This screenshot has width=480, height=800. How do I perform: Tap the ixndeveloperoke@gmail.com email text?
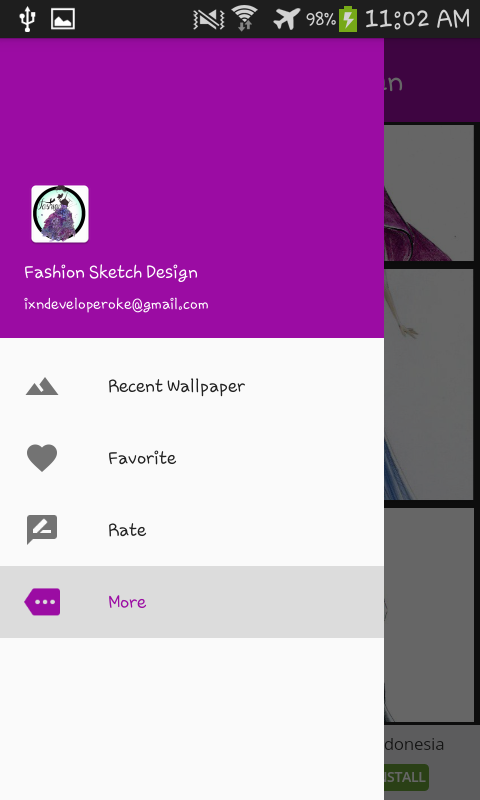pyautogui.click(x=116, y=305)
